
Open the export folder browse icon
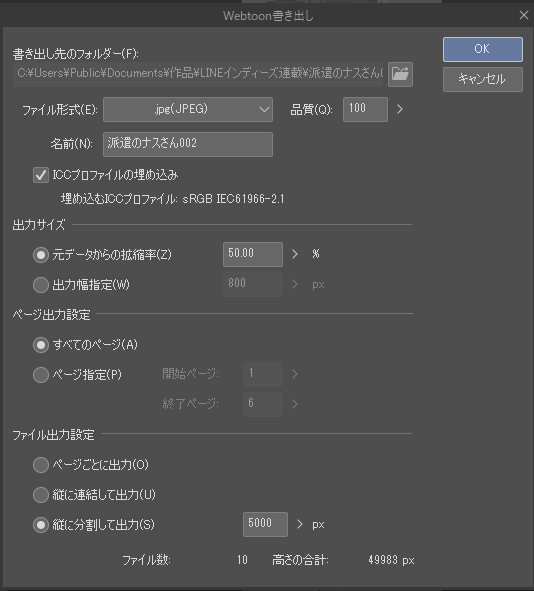(x=400, y=74)
